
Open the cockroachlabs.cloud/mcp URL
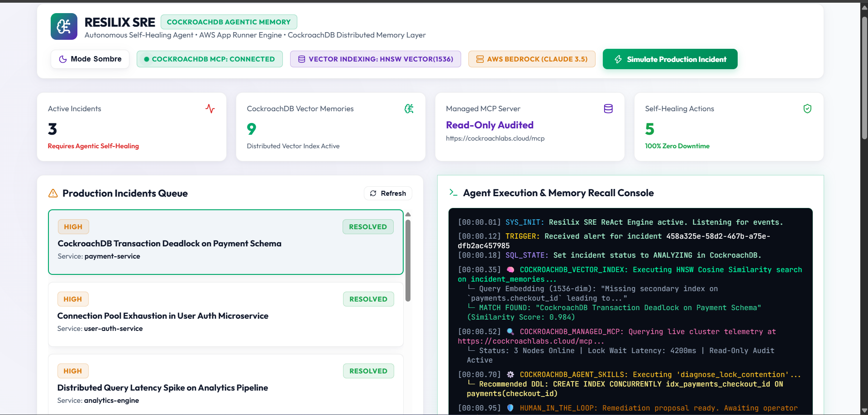pos(495,138)
